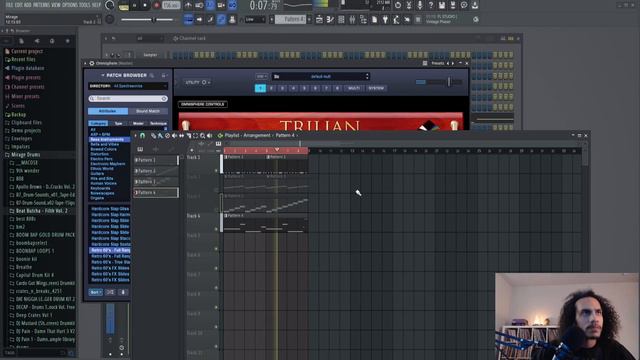The width and height of the screenshot is (640, 360).
Task: Select the Category column header
Action: [x=98, y=123]
